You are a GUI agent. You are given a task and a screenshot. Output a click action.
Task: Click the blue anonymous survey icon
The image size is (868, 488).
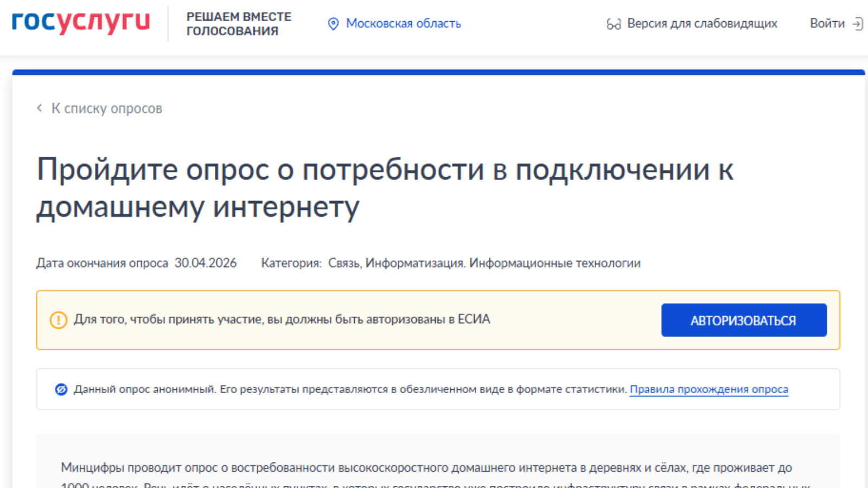point(61,389)
